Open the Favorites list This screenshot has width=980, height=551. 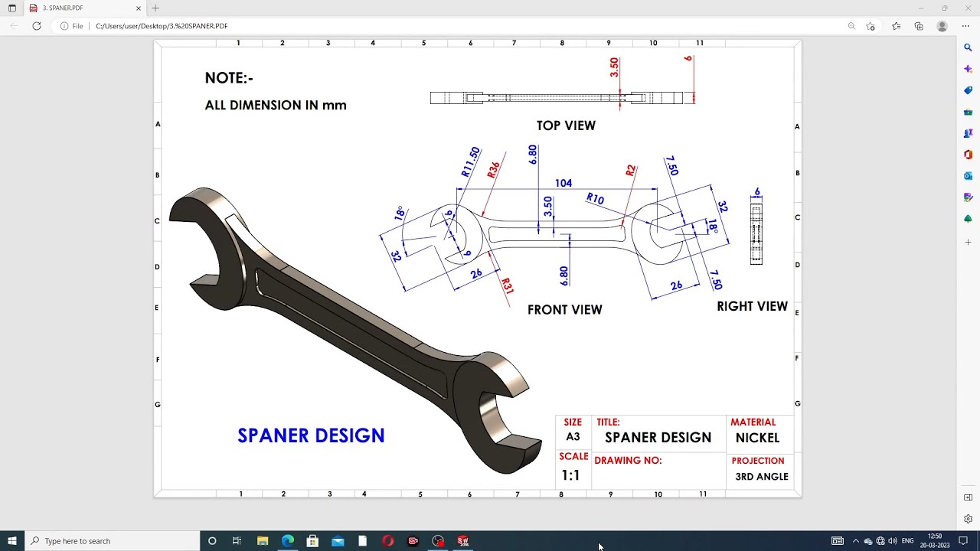click(896, 26)
